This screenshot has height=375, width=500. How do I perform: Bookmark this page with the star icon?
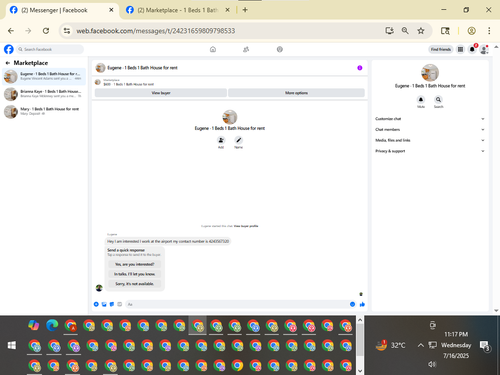pos(421,31)
